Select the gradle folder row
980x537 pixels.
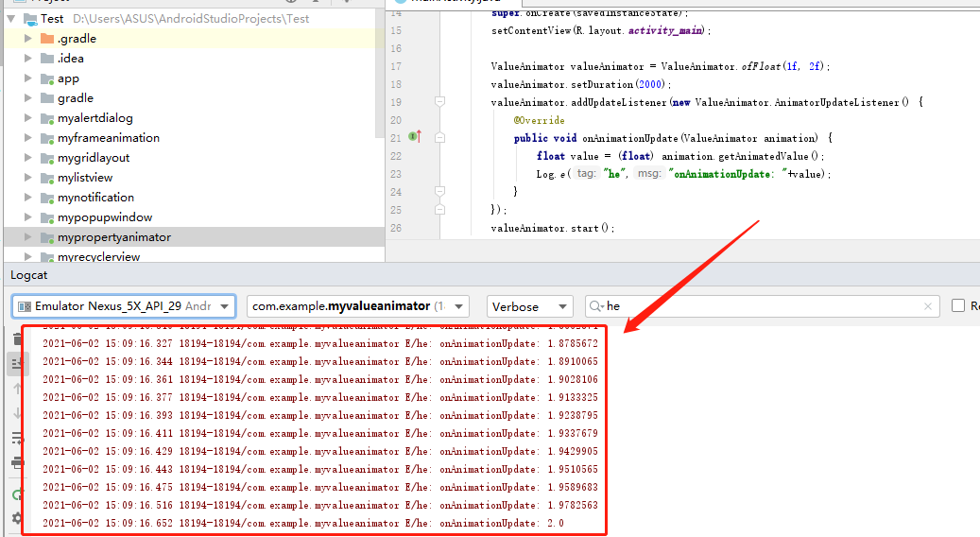pyautogui.click(x=194, y=98)
